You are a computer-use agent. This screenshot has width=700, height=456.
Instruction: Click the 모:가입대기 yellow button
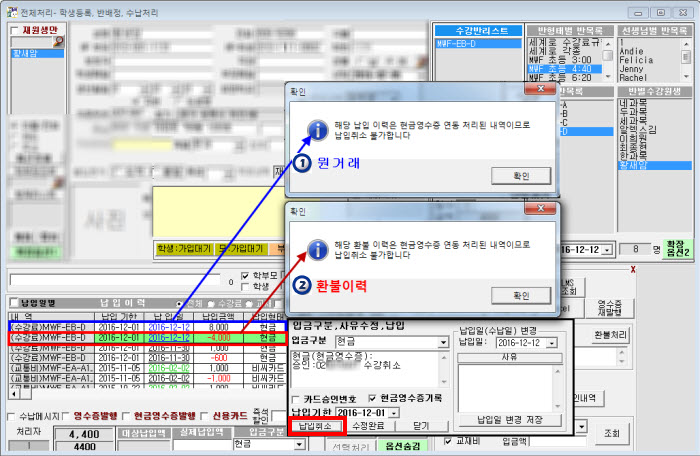(242, 249)
